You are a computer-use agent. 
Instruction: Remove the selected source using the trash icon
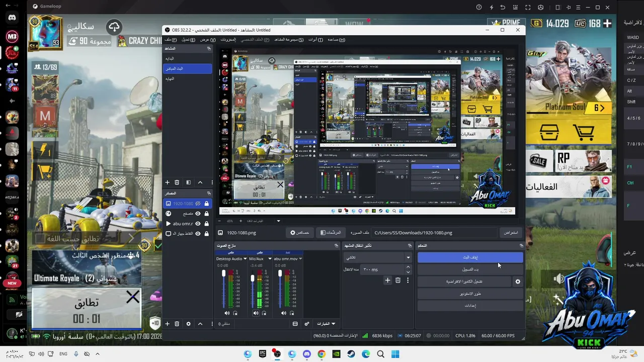coord(177,324)
